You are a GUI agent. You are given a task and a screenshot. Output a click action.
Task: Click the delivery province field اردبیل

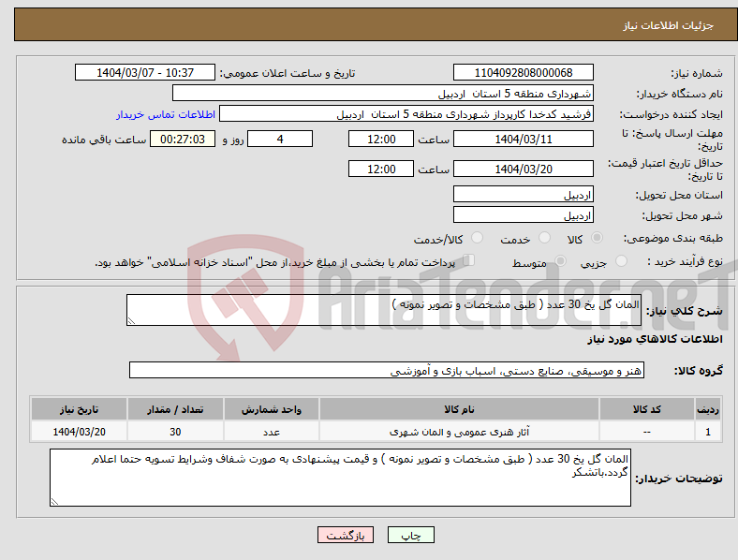(523, 194)
